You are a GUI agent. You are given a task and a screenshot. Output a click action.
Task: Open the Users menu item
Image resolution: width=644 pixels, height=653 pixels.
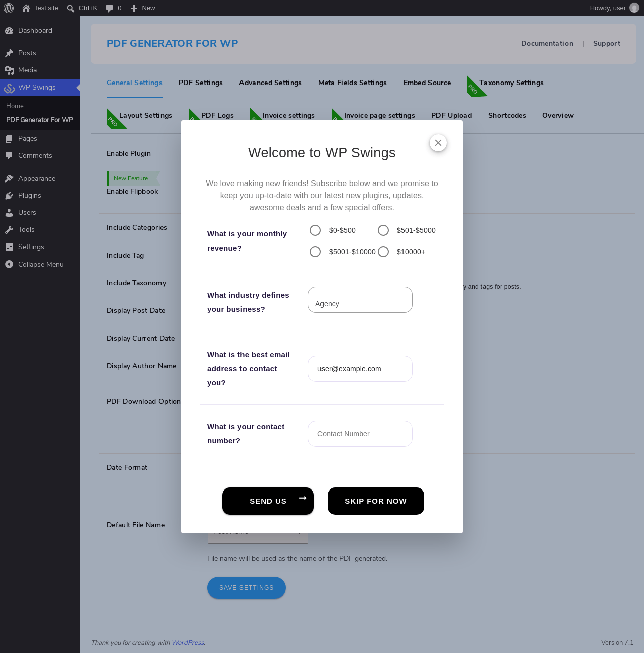(x=40, y=213)
